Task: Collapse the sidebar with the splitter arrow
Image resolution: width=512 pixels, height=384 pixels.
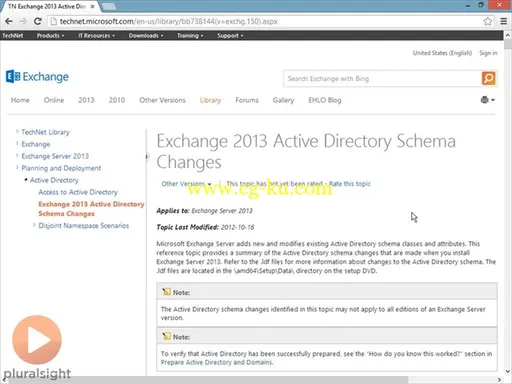Action: tap(147, 156)
